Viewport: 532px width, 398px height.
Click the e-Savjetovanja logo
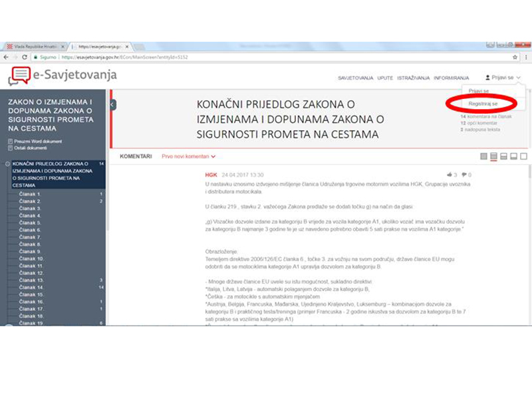click(62, 76)
